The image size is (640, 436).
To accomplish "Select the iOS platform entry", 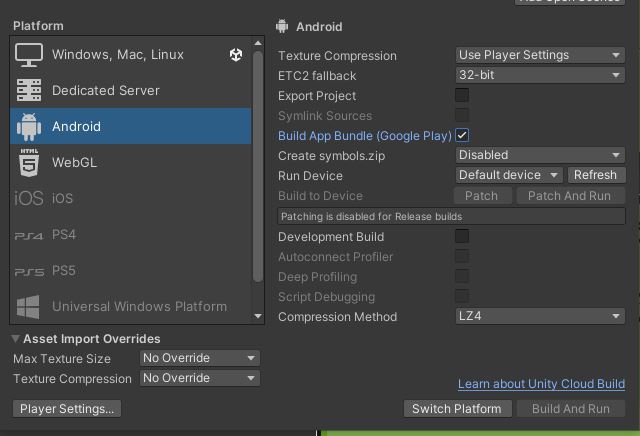I will coord(131,198).
